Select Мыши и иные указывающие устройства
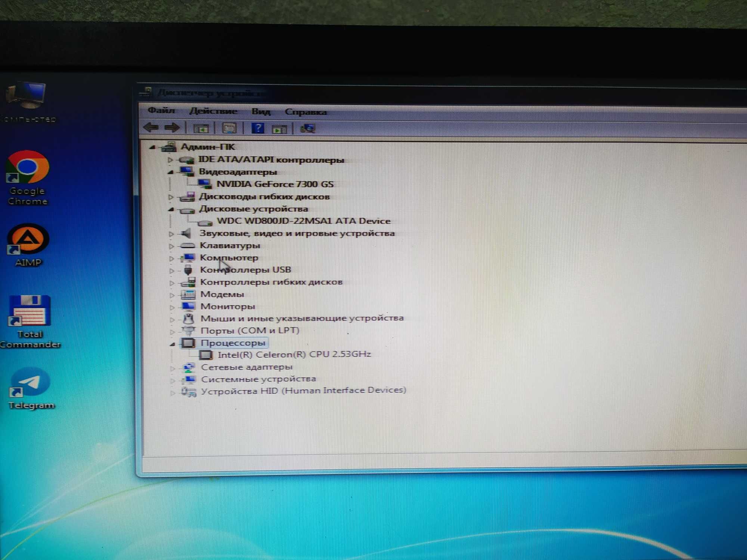The width and height of the screenshot is (747, 560). pyautogui.click(x=302, y=318)
